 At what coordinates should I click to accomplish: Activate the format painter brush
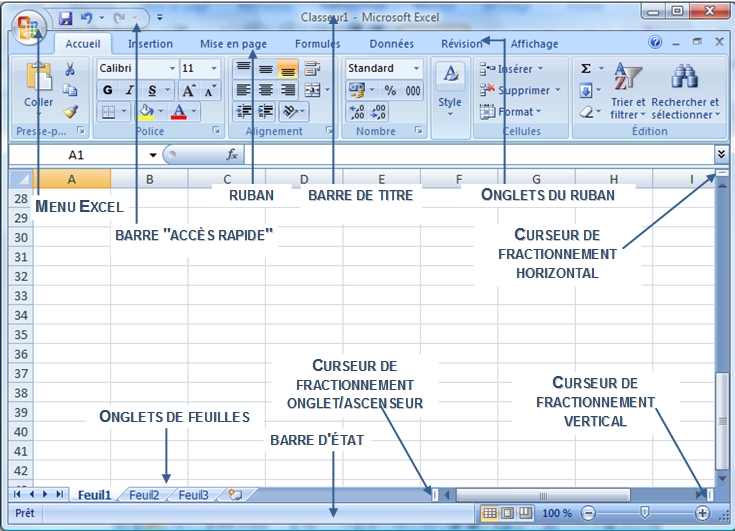(x=70, y=111)
